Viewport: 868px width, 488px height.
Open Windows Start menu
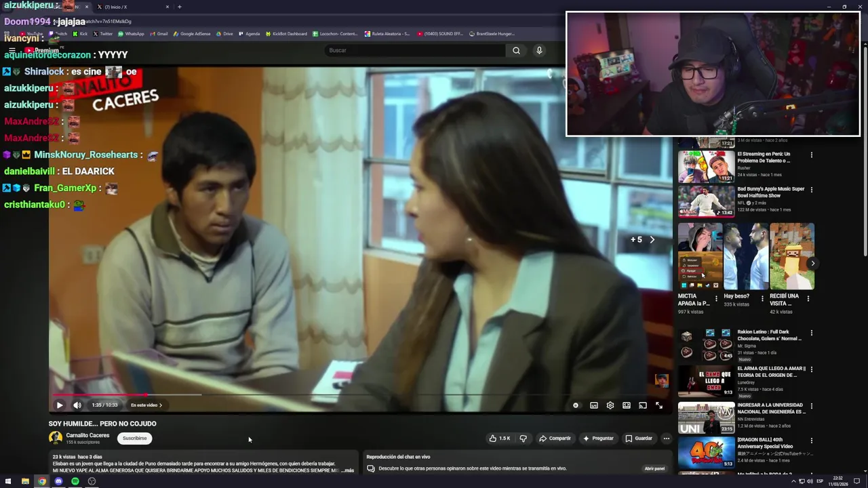point(9,481)
